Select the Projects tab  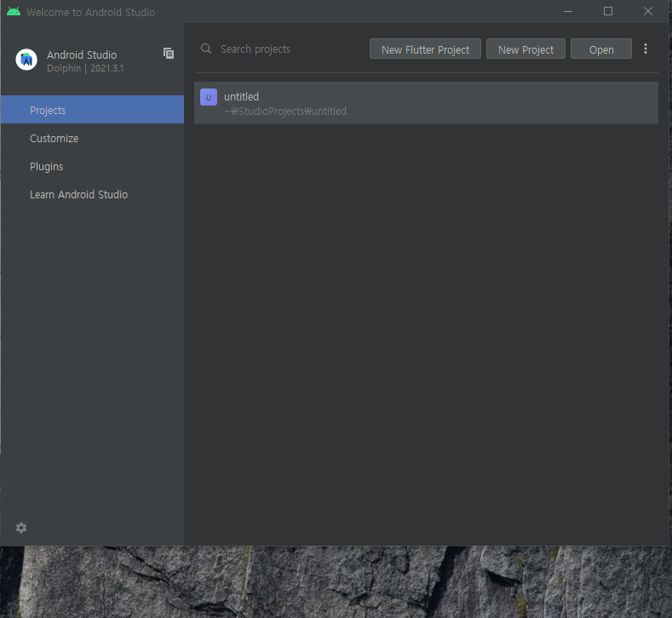coord(92,110)
